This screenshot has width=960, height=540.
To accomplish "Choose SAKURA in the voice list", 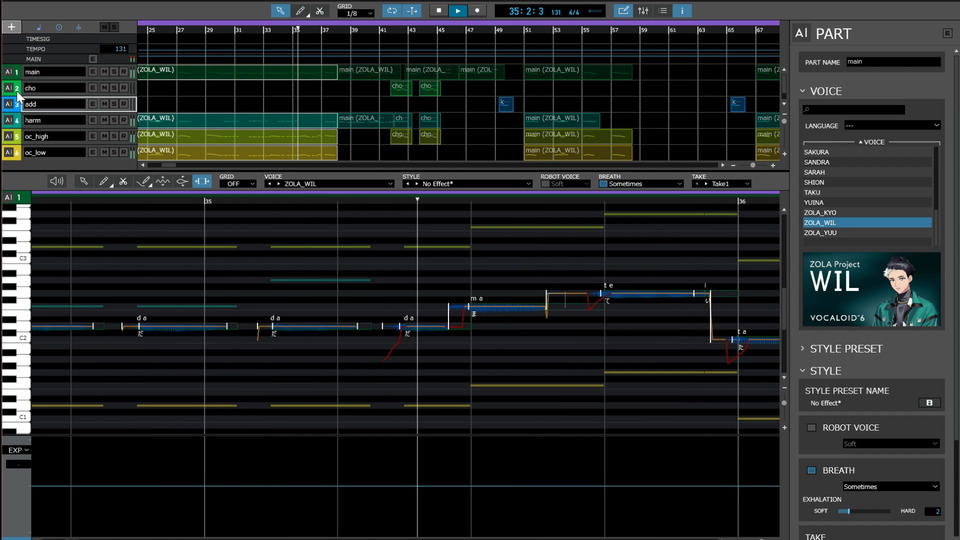I will coord(816,152).
